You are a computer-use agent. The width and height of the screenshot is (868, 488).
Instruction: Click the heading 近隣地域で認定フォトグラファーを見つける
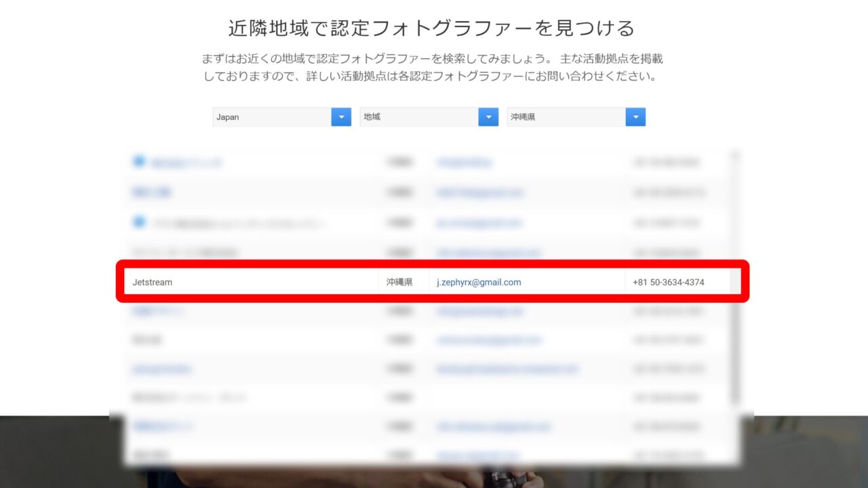tap(431, 28)
